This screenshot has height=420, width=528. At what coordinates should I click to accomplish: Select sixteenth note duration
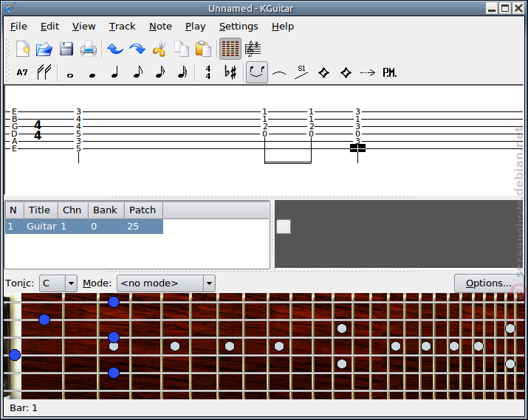coord(160,72)
